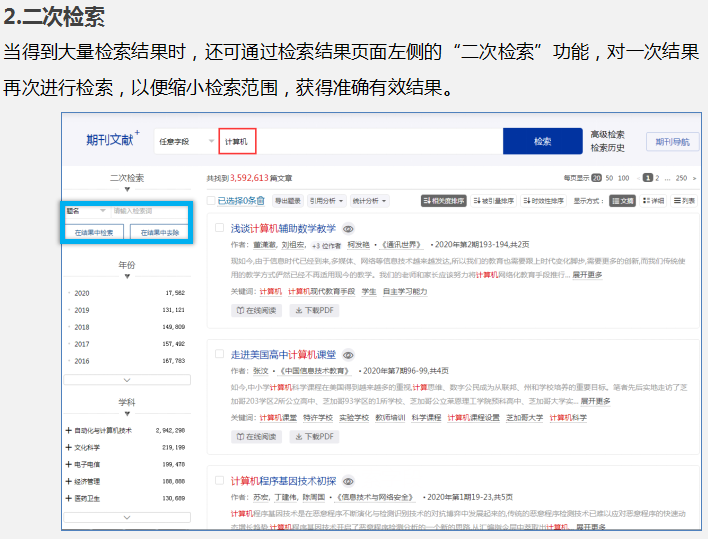Viewport: 708px width, 539px height.
Task: Click 在结果中去除 button
Action: [159, 232]
